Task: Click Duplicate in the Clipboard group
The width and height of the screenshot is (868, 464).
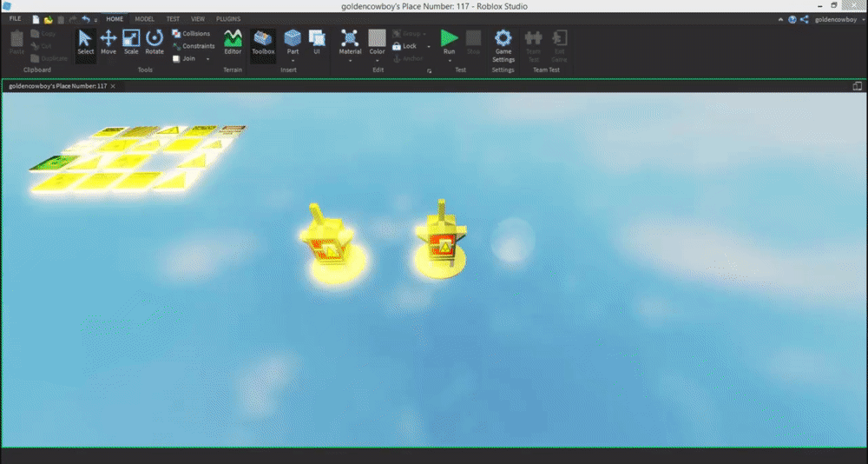Action: click(x=49, y=58)
